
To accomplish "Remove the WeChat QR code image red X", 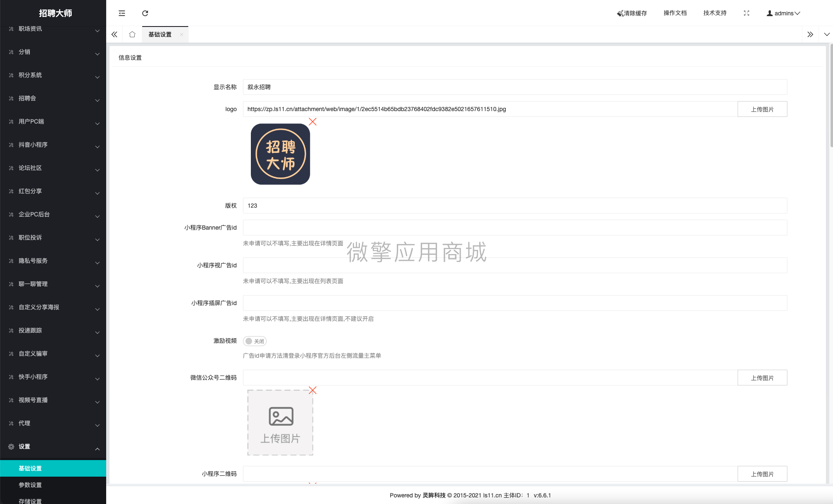I will tap(313, 390).
